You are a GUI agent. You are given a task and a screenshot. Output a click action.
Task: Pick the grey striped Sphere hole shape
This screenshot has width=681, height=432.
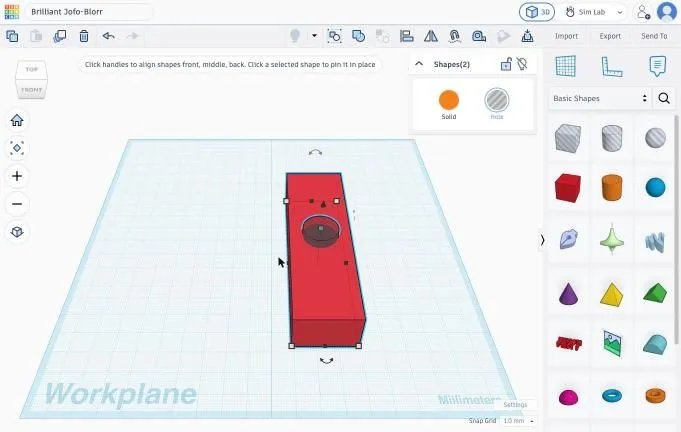tap(655, 138)
